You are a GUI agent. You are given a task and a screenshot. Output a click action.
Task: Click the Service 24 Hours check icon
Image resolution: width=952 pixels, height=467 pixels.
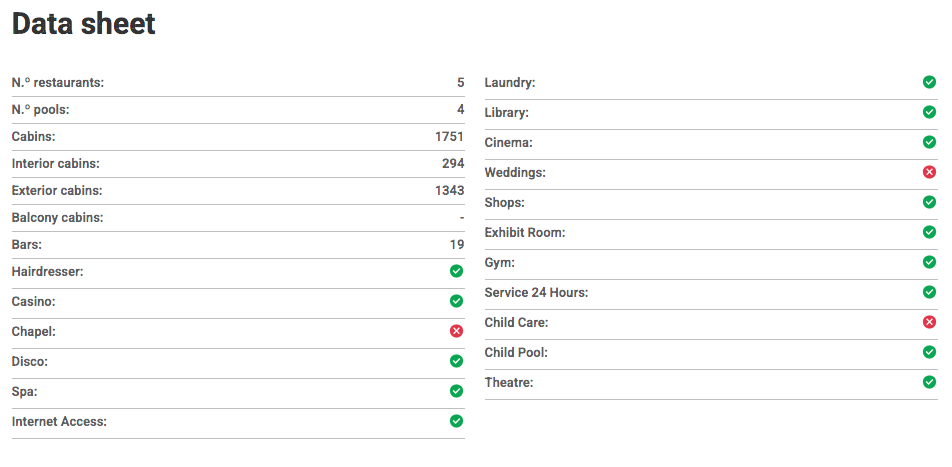(x=929, y=292)
